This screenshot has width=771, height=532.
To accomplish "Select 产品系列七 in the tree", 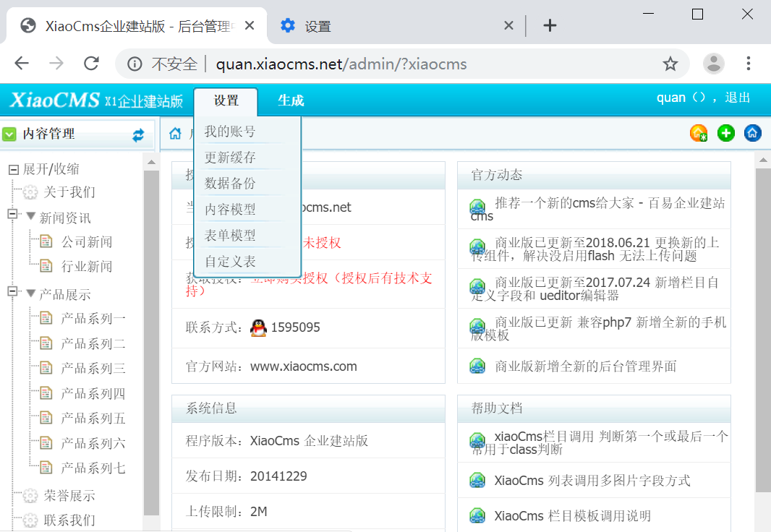I will click(x=93, y=468).
